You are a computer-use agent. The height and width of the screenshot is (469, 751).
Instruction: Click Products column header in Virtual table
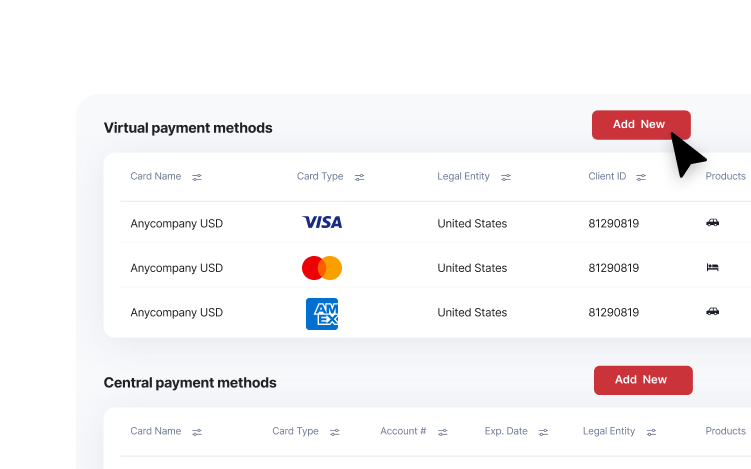[725, 176]
